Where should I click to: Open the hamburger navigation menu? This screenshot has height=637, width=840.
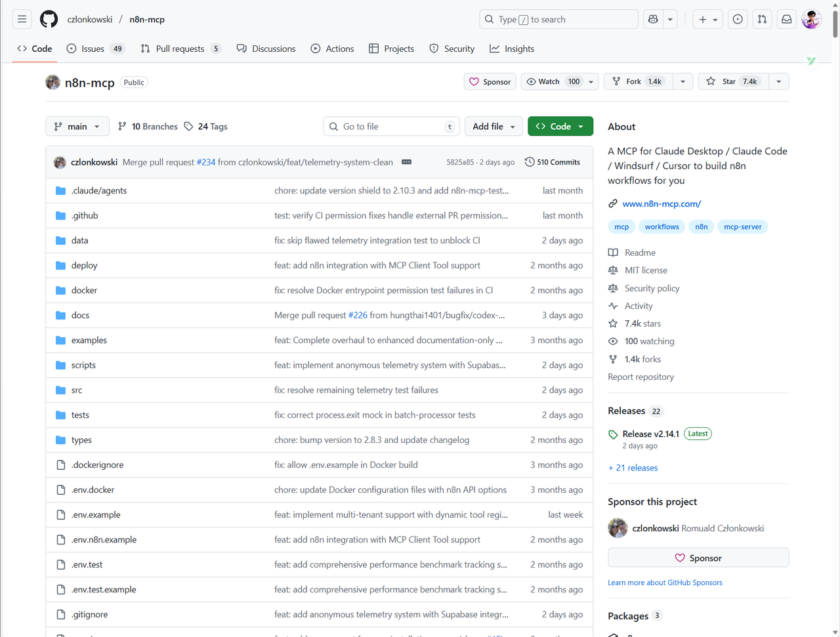click(x=22, y=19)
